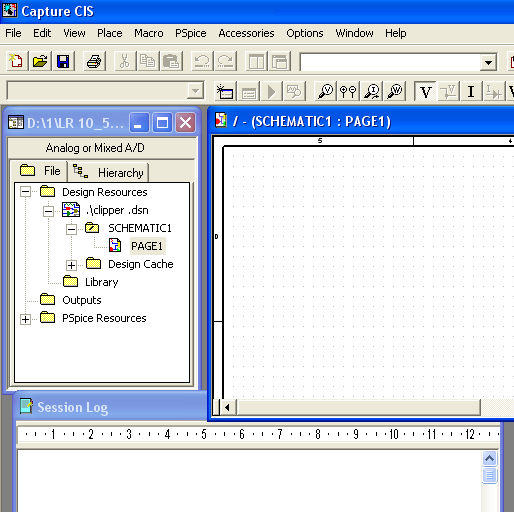The image size is (514, 512).
Task: Select the Library folder
Action: tap(102, 282)
